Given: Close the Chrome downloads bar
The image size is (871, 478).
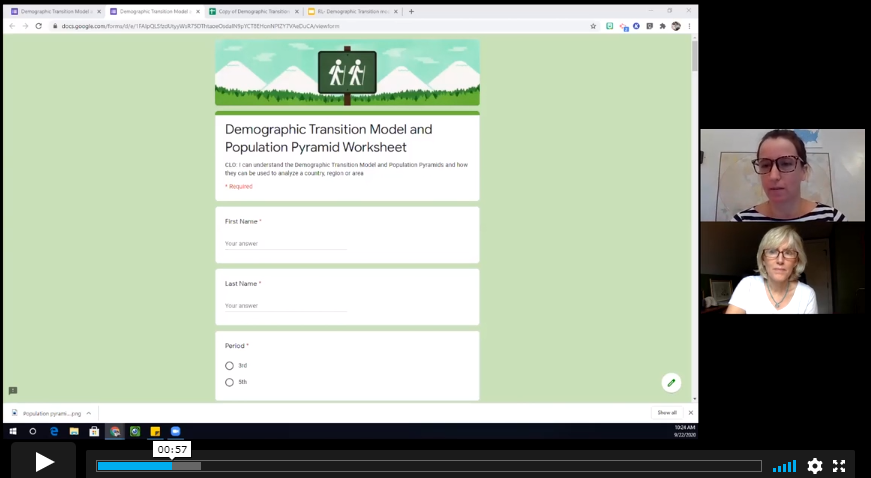Looking at the screenshot, I should click(x=690, y=413).
